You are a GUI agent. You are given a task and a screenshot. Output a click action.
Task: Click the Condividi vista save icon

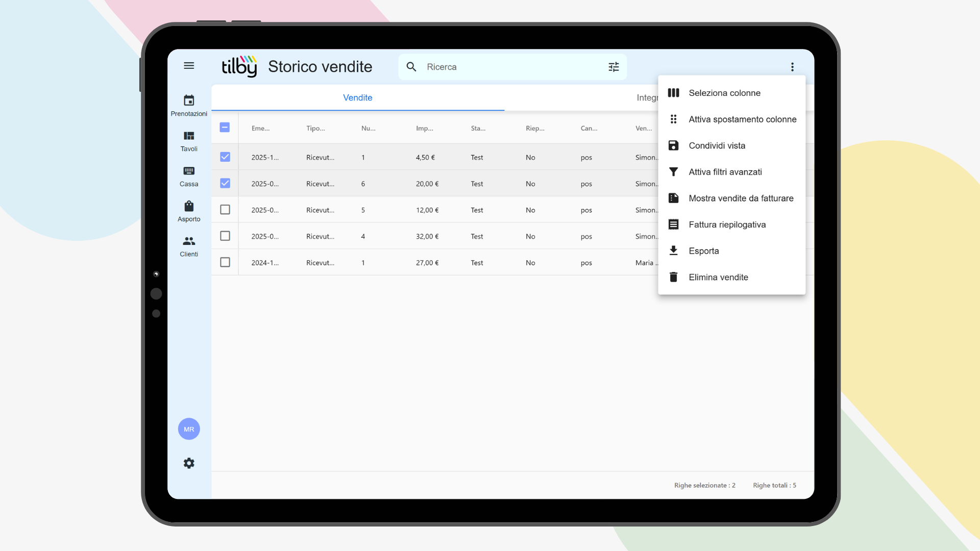click(674, 146)
